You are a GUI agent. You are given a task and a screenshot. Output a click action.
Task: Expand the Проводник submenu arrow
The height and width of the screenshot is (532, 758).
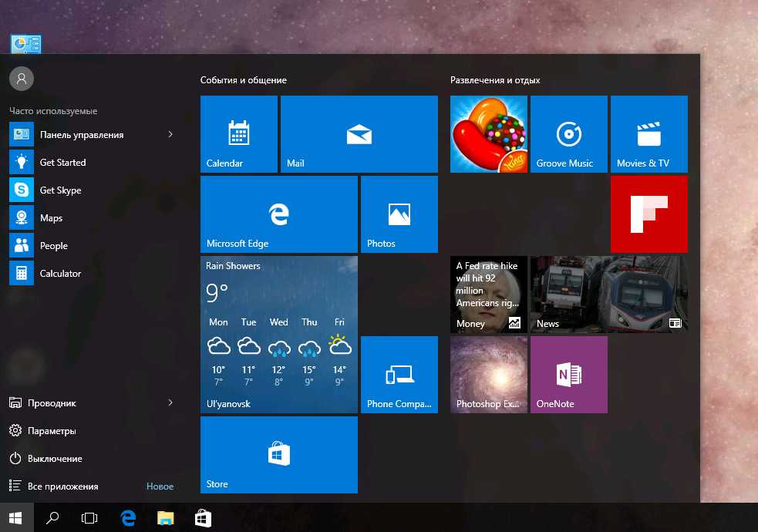[170, 403]
